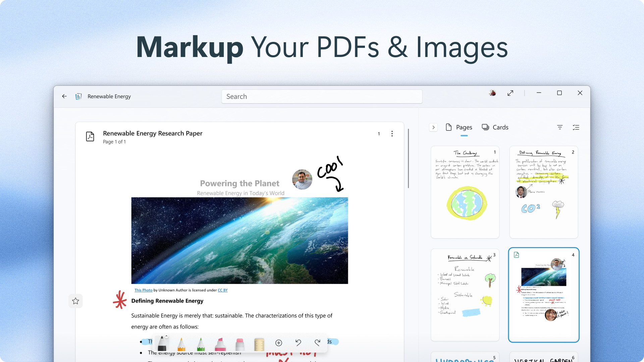Toggle the star/favorite on this page
This screenshot has width=644, height=362.
tap(75, 301)
